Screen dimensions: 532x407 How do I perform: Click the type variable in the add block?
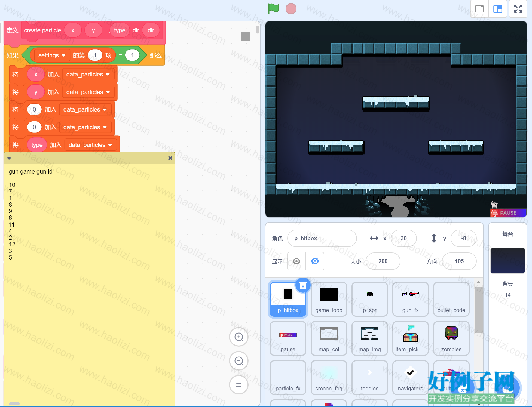pyautogui.click(x=37, y=145)
